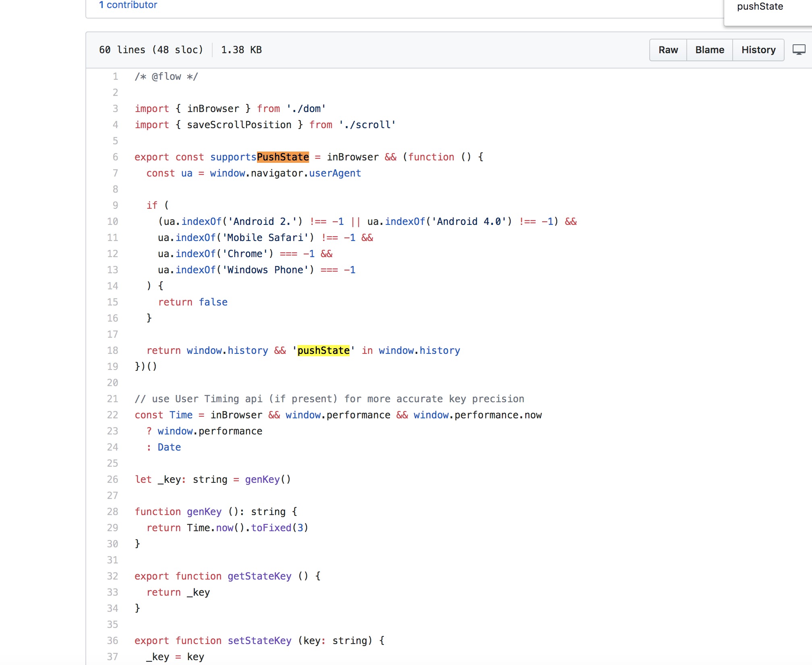Select line number 18
This screenshot has width=812, height=665.
112,350
